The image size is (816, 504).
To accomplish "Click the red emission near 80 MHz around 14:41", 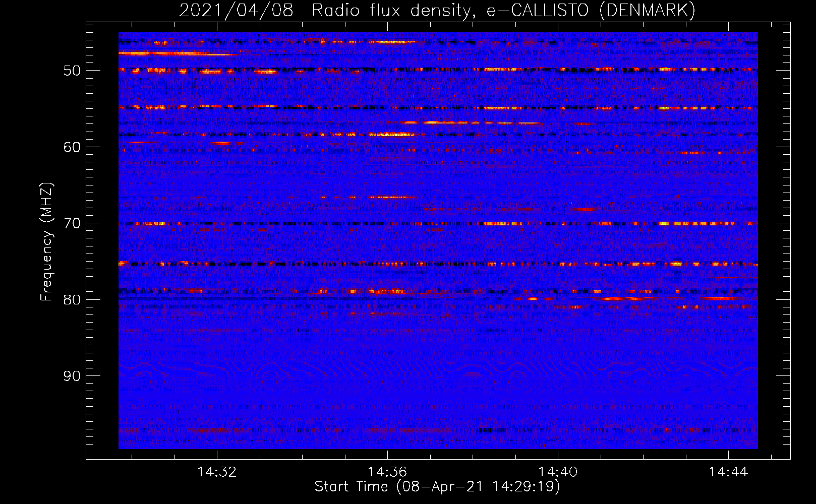I will click(x=625, y=298).
